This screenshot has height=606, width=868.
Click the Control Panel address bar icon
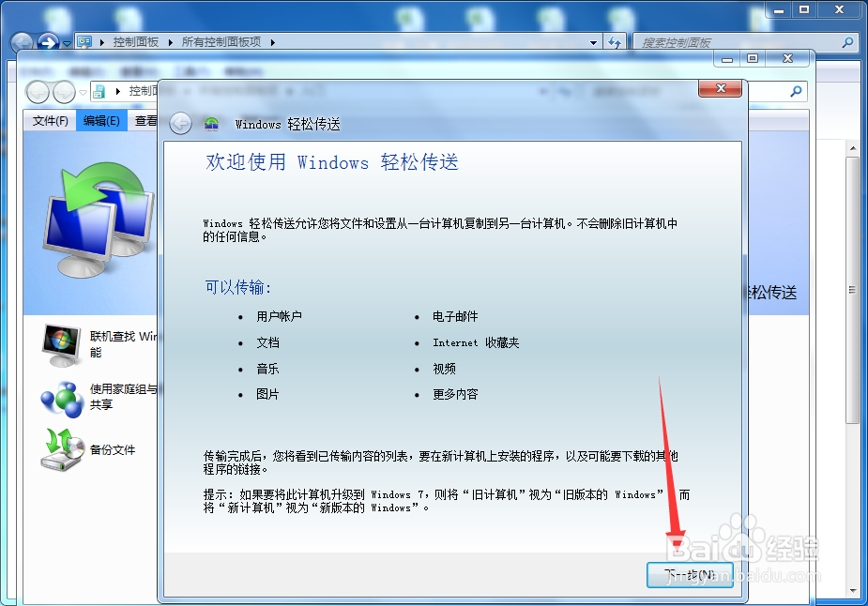point(84,41)
